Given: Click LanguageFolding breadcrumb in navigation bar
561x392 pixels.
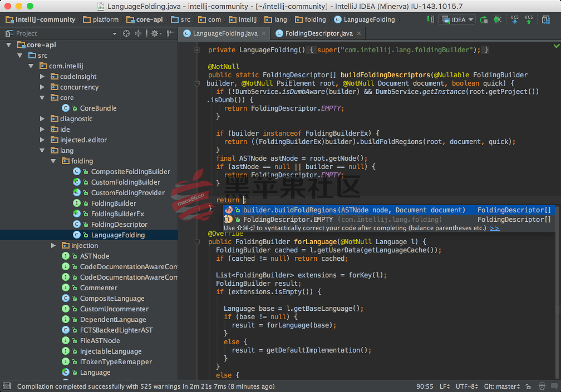Looking at the screenshot, I should click(365, 19).
